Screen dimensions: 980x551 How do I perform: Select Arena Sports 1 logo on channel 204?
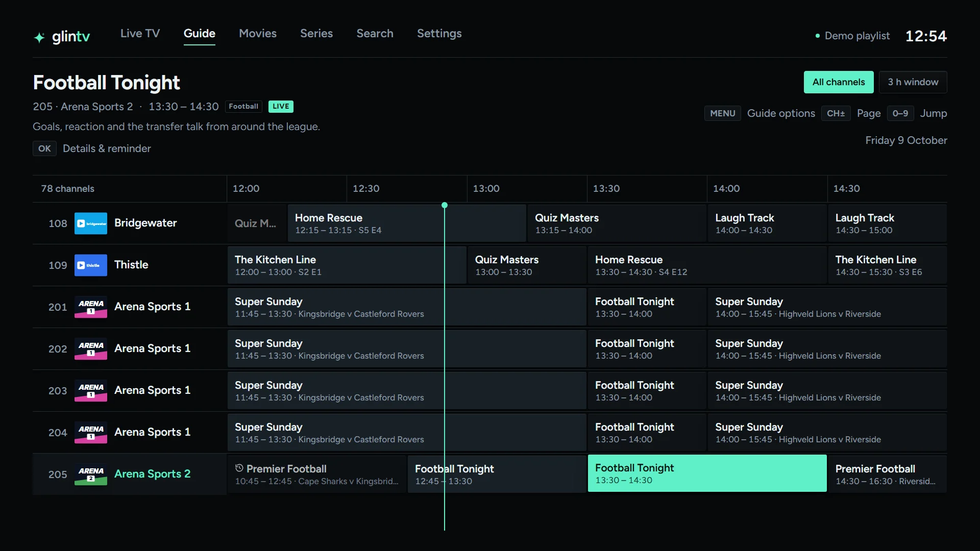click(x=91, y=433)
